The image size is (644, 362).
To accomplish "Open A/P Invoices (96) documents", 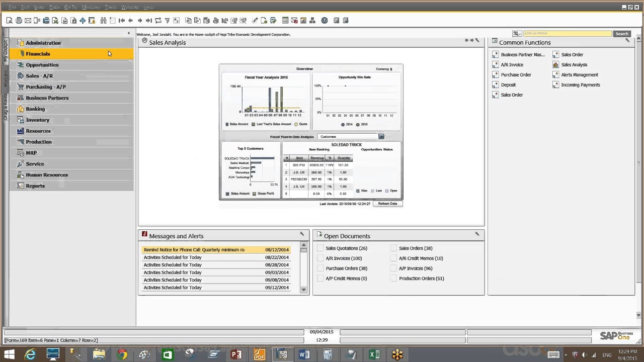I will pyautogui.click(x=415, y=268).
